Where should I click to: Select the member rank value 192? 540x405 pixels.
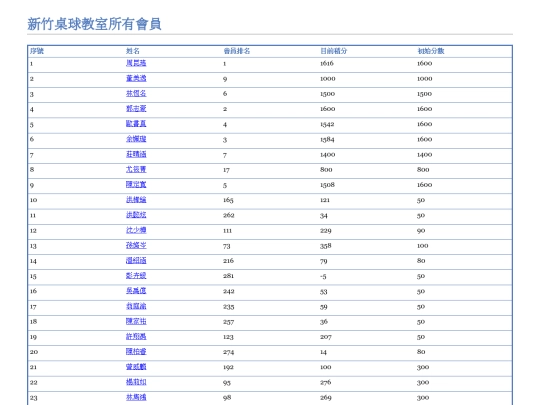click(228, 367)
